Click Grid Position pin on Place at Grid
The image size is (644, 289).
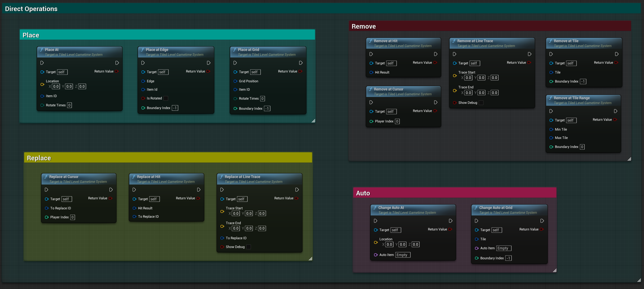235,81
